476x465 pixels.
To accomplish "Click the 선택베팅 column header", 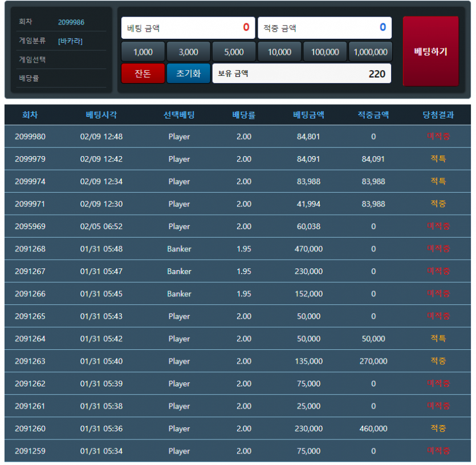I will tap(179, 115).
